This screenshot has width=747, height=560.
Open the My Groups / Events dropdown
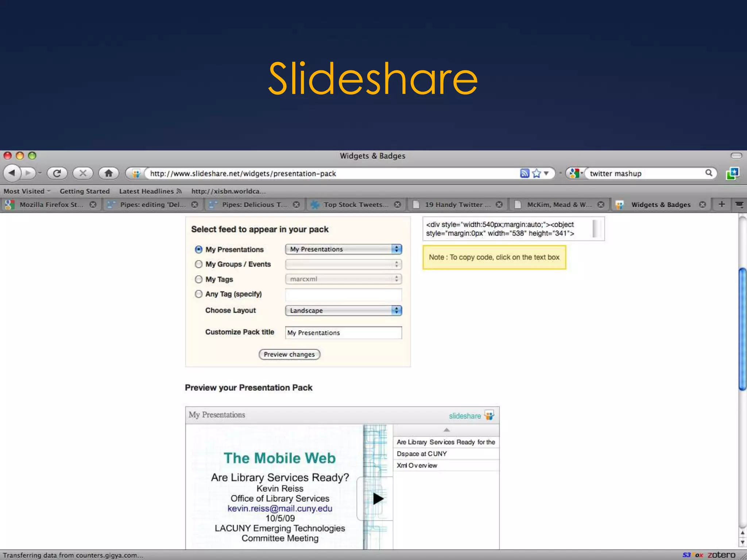coord(343,264)
